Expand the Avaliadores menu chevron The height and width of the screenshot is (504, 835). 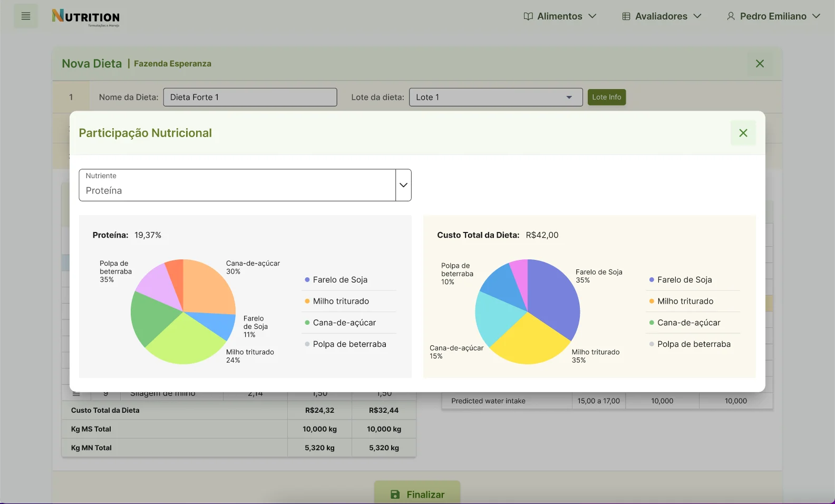coord(697,16)
